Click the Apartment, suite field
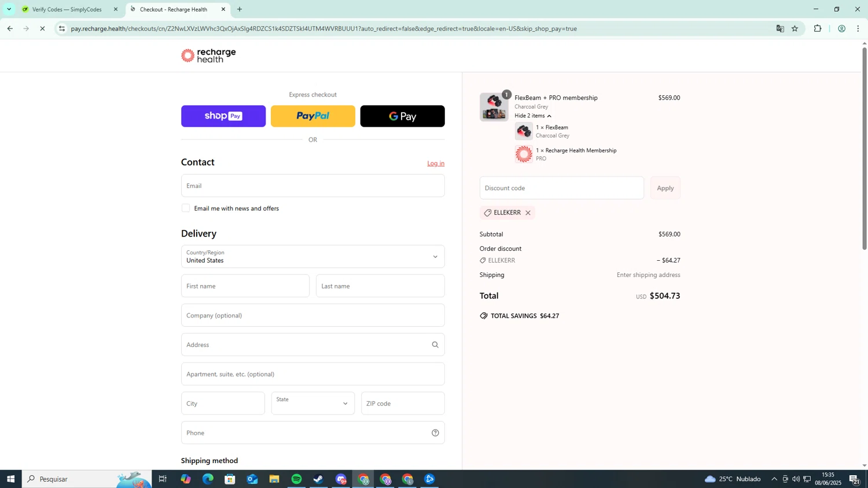 (313, 374)
